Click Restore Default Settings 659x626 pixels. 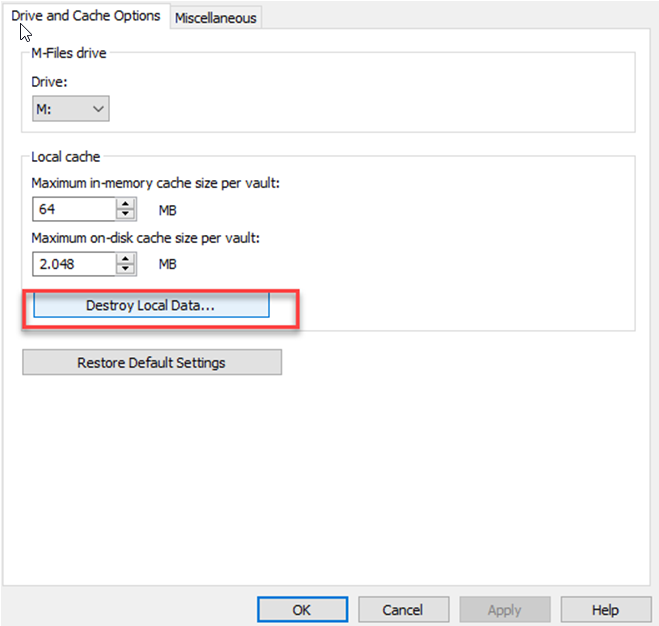click(x=151, y=362)
